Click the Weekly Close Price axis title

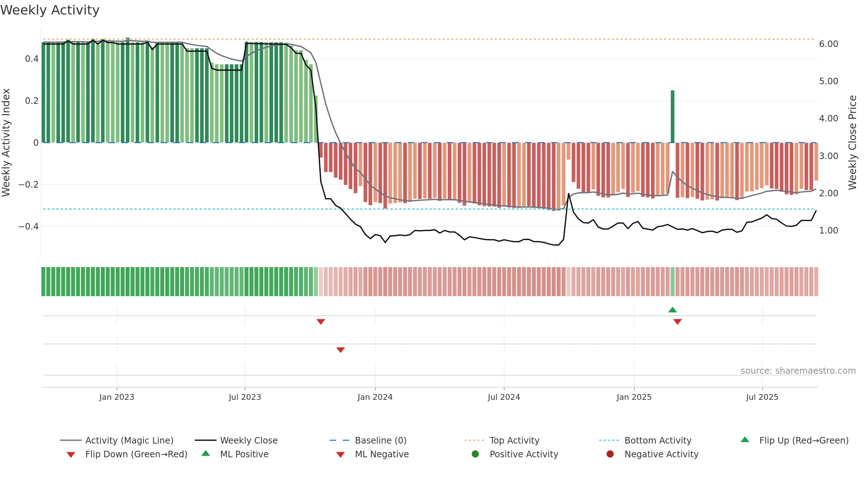852,142
